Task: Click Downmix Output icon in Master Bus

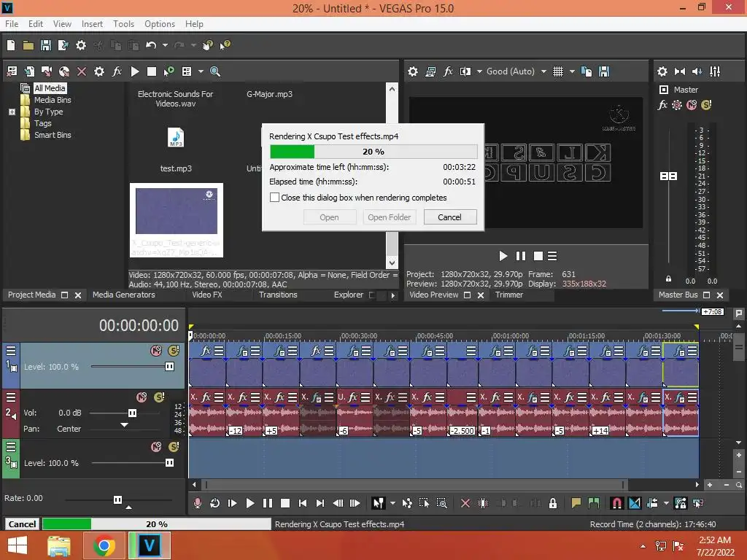Action: (x=680, y=71)
